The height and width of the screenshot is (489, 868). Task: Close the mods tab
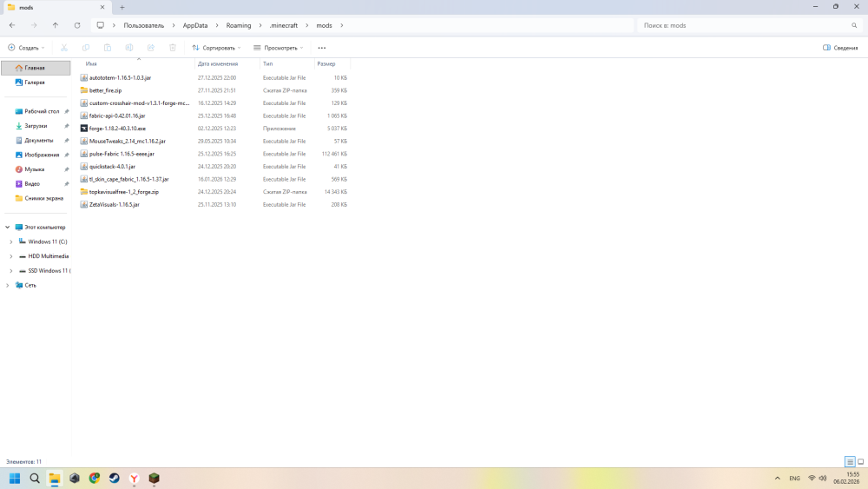tap(102, 7)
